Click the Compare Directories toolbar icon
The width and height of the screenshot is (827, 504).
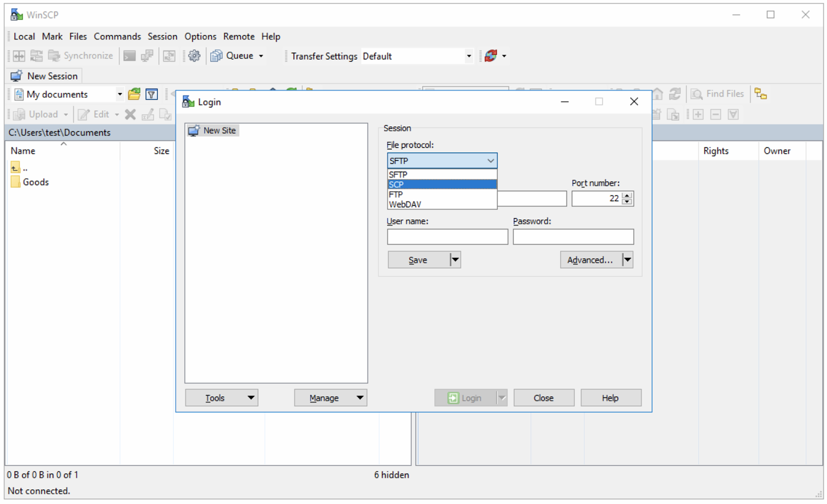[19, 56]
